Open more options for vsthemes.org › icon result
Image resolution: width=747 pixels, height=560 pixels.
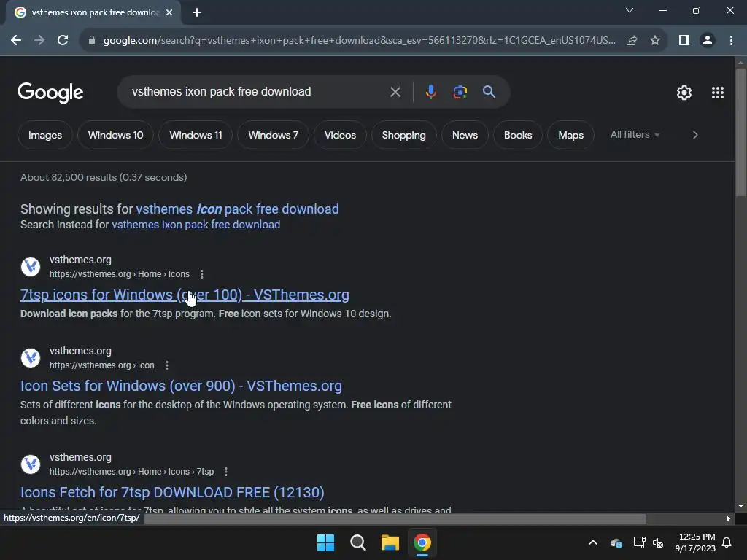[x=167, y=365]
